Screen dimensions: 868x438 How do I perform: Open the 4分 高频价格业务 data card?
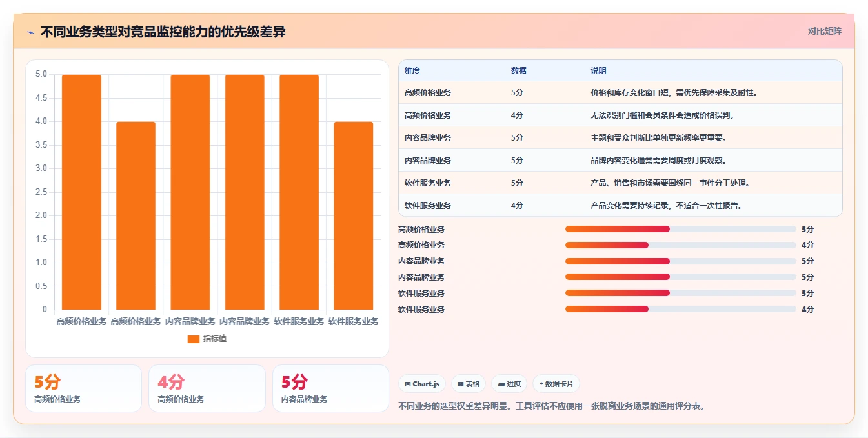207,388
